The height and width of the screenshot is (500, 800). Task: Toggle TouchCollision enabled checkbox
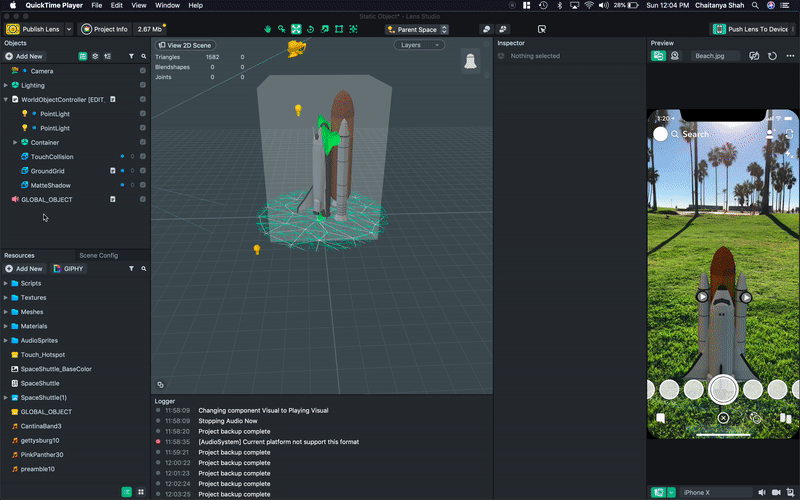(143, 157)
